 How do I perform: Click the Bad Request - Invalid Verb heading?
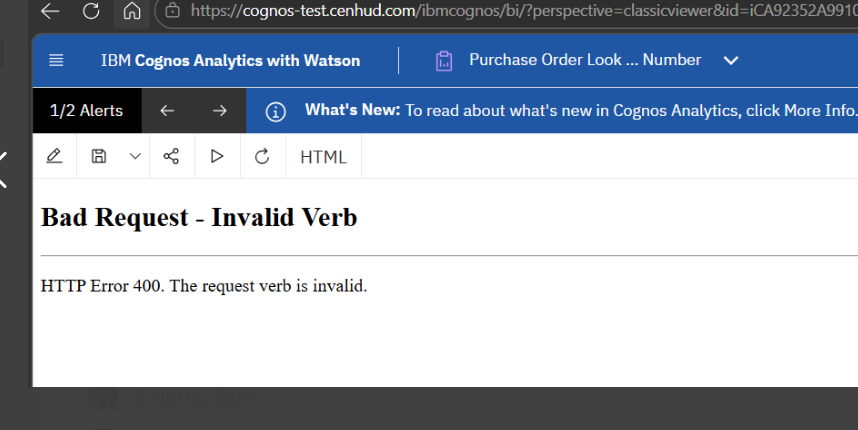click(x=199, y=218)
